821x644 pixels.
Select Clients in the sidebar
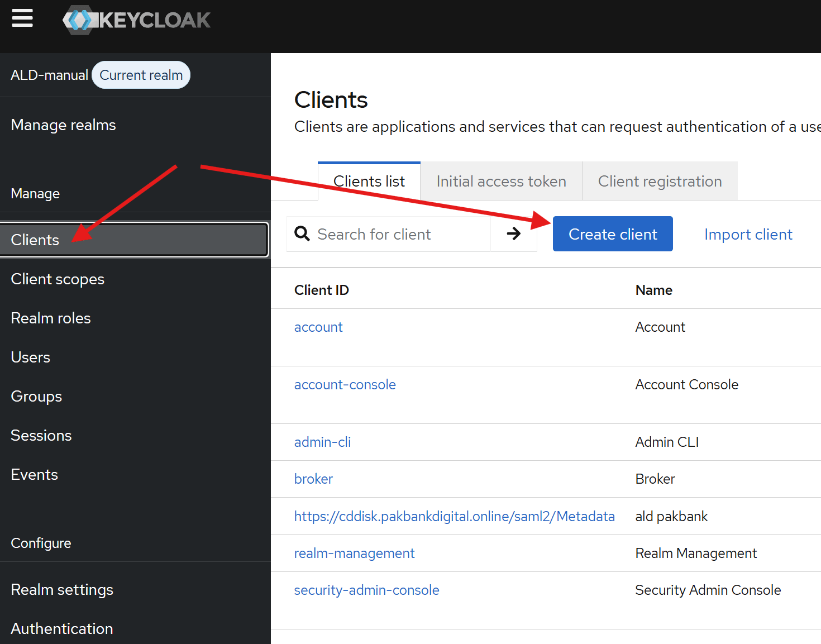point(135,240)
